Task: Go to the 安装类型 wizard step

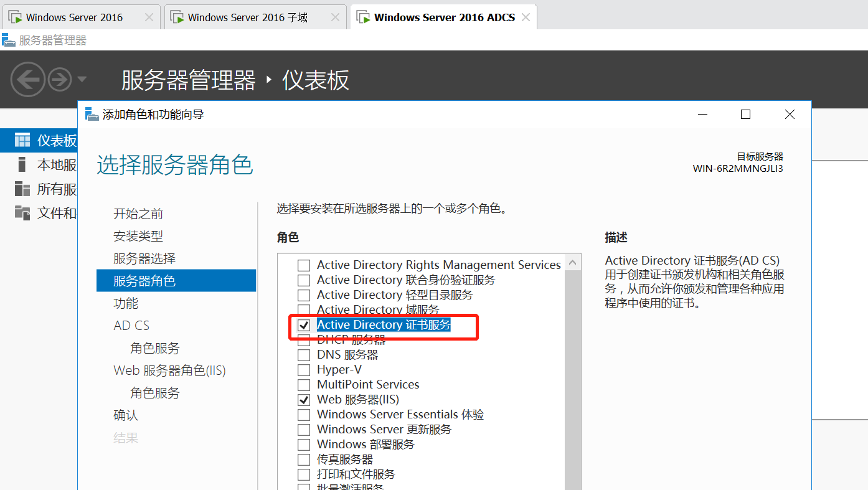Action: pyautogui.click(x=138, y=236)
